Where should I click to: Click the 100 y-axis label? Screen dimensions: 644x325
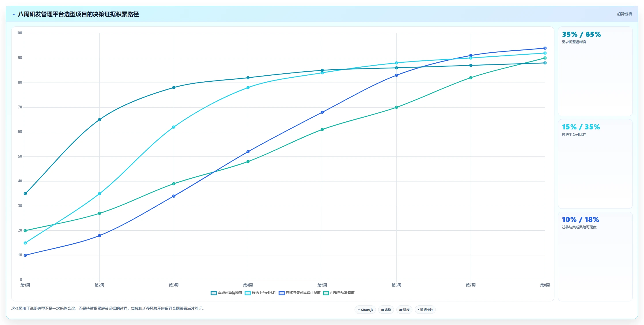[x=19, y=33]
